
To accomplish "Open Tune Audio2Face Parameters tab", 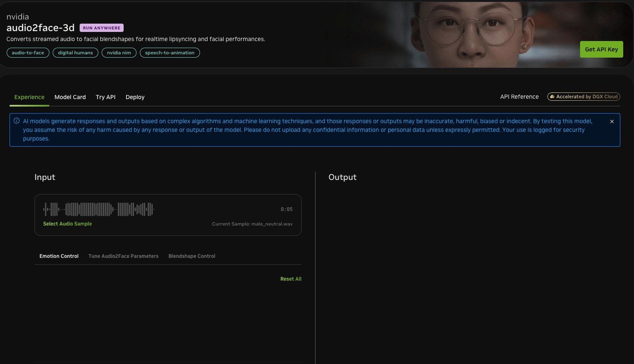I will (x=124, y=256).
